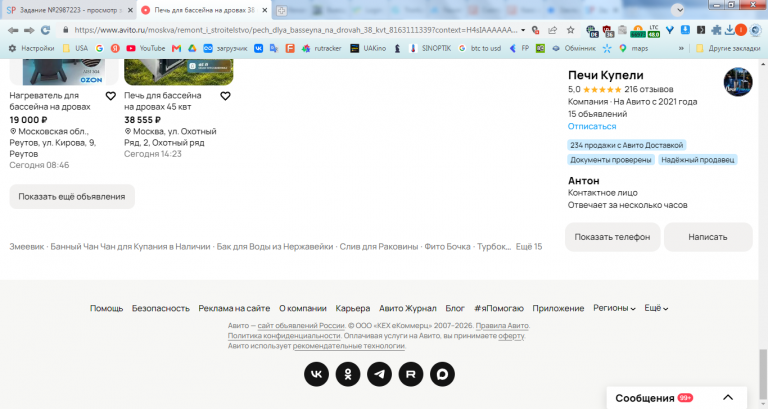Click the Написать button

708,237
